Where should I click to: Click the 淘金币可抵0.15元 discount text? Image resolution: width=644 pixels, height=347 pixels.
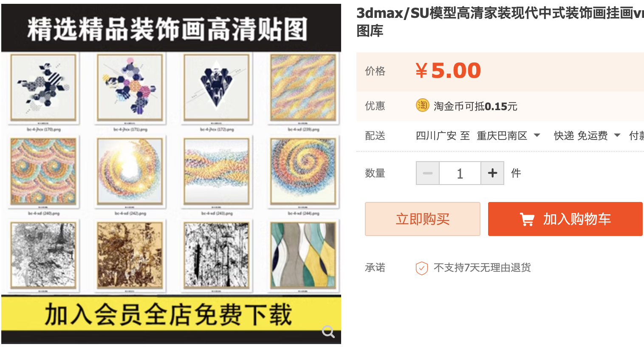(475, 106)
